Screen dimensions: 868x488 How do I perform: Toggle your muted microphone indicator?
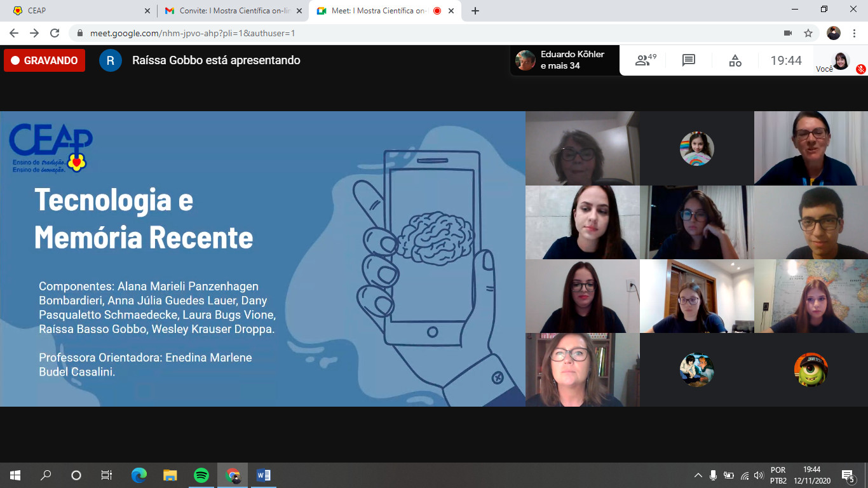[861, 69]
